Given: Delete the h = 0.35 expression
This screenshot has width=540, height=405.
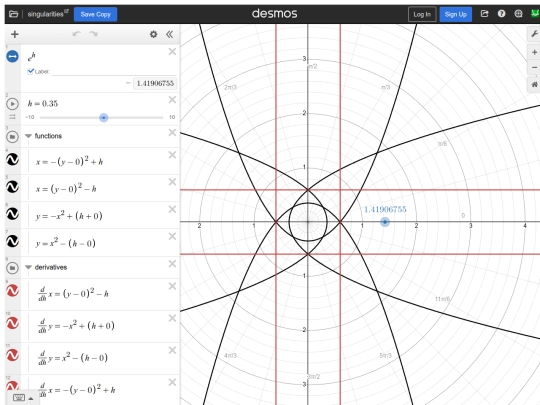Looking at the screenshot, I should 172,100.
